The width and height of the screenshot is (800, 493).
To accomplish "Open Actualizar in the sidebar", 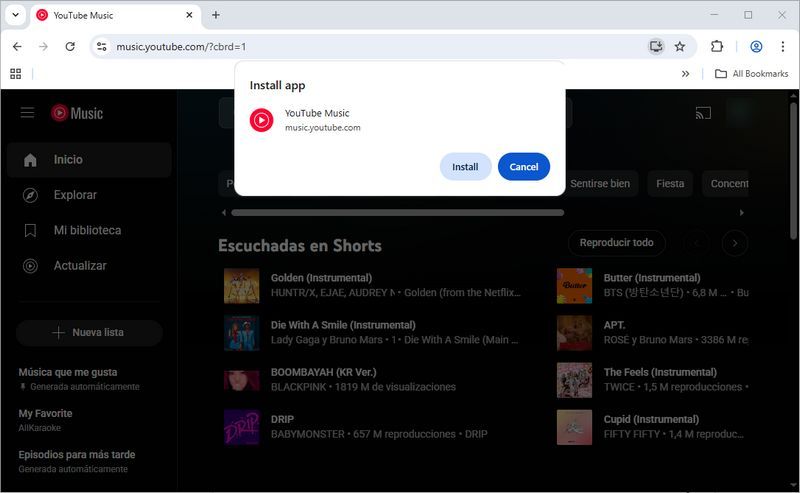I will pos(89,265).
